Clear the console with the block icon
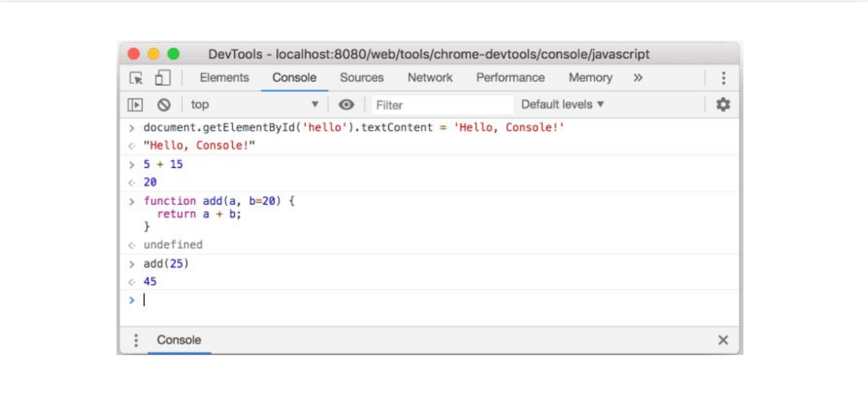 click(164, 105)
